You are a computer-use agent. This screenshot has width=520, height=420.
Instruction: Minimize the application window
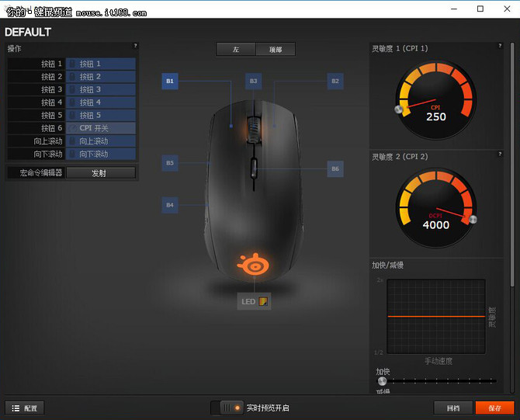pyautogui.click(x=454, y=9)
